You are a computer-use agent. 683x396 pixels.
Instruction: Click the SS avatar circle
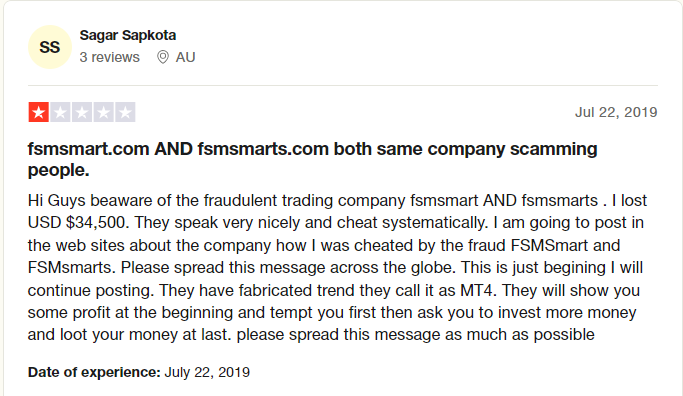50,47
